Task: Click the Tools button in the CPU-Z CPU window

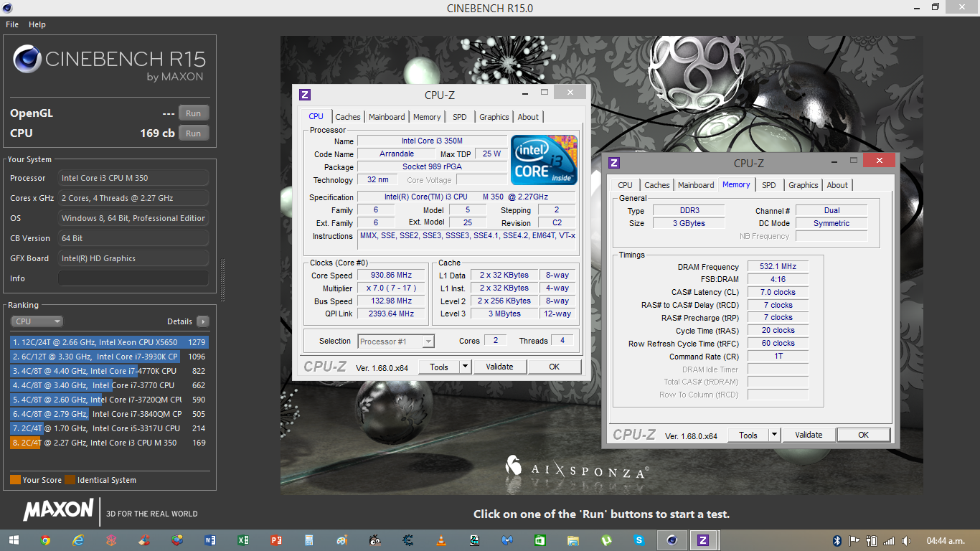Action: point(439,367)
